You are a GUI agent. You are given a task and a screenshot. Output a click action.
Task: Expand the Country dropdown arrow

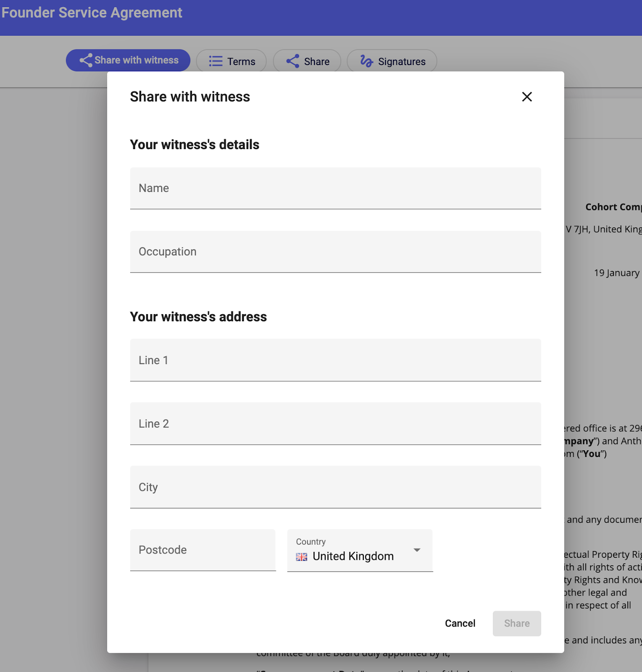click(x=417, y=550)
